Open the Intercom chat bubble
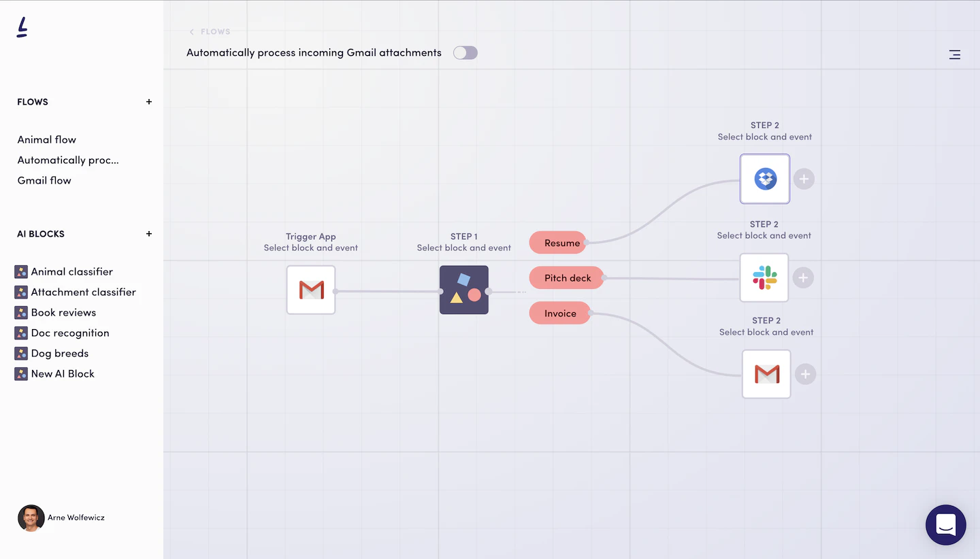This screenshot has height=559, width=980. pyautogui.click(x=945, y=524)
